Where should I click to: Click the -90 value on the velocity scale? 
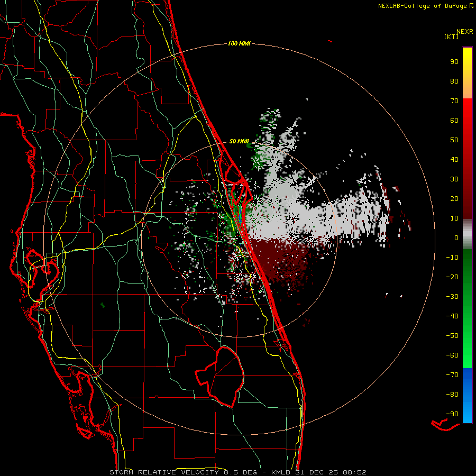click(452, 414)
